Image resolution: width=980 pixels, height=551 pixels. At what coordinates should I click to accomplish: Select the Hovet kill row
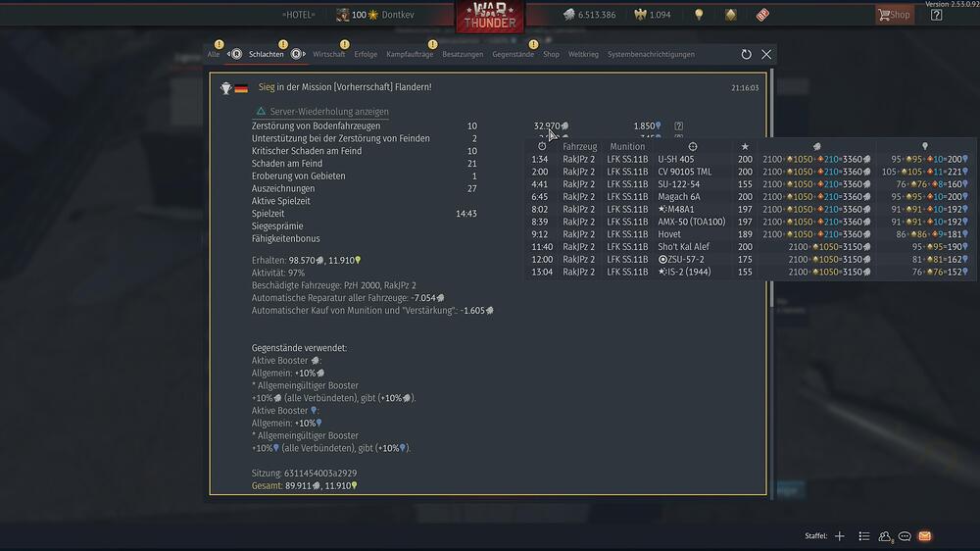click(x=749, y=234)
